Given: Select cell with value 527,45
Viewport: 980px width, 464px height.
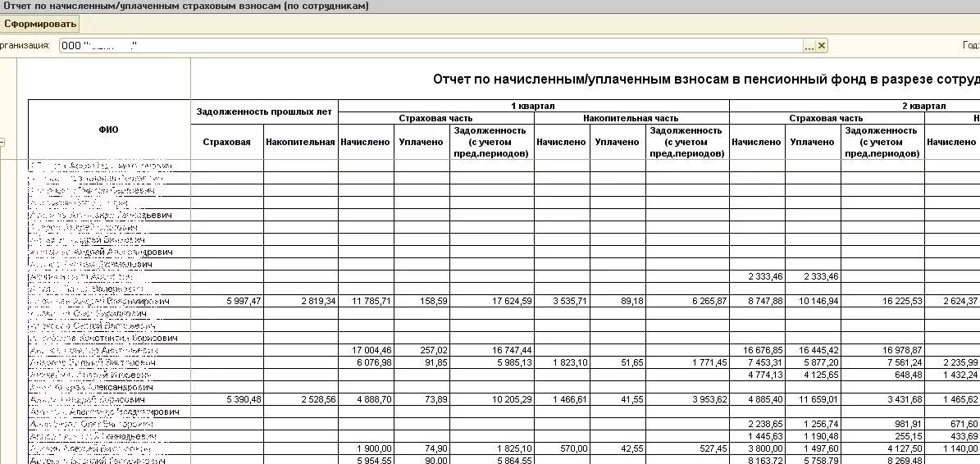Looking at the screenshot, I should pyautogui.click(x=687, y=448).
